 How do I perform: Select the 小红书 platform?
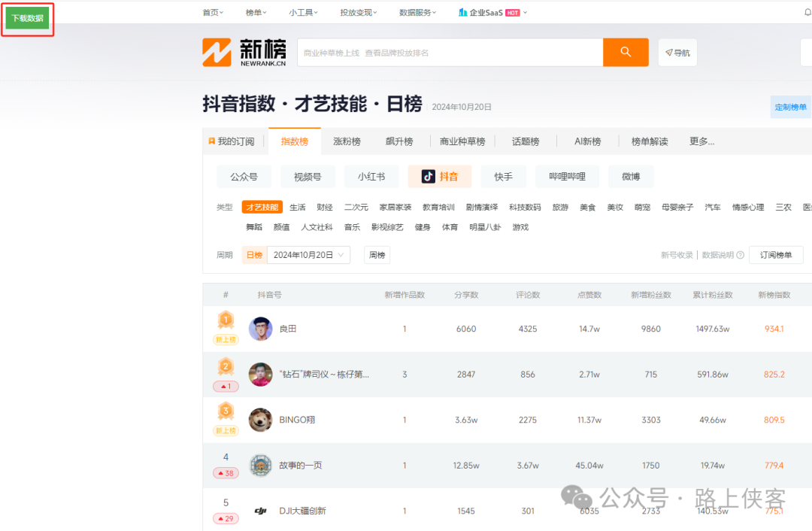point(371,177)
